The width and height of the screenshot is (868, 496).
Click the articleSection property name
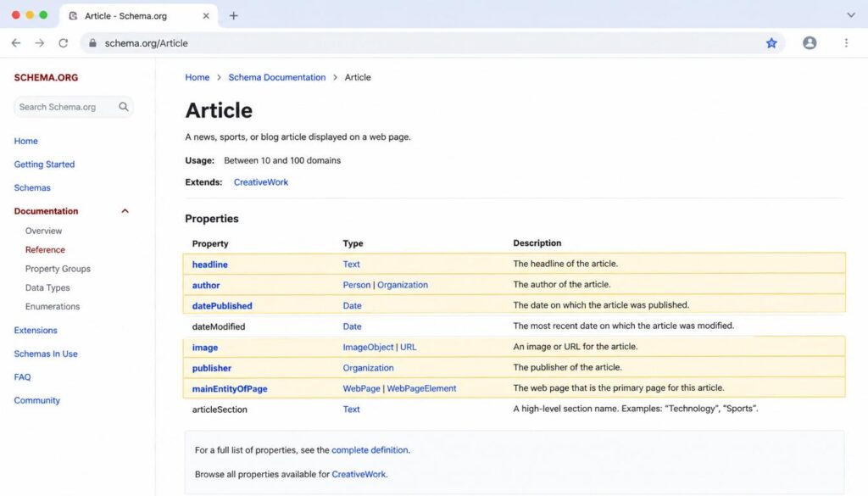[x=220, y=410]
